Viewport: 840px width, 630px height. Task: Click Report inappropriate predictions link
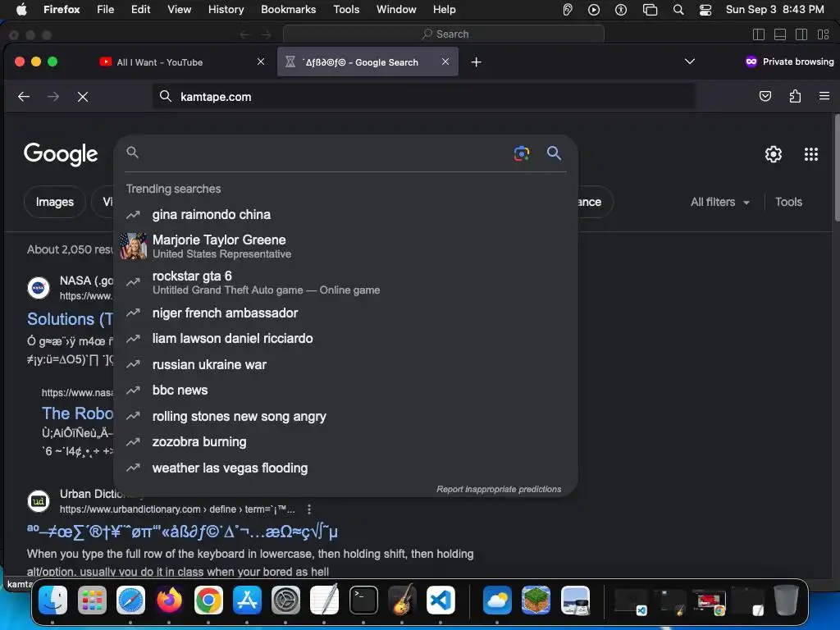499,489
